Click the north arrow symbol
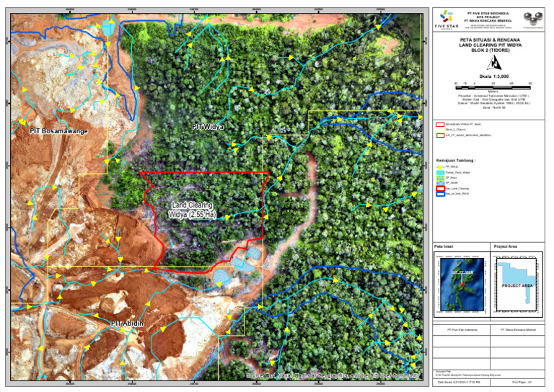This screenshot has width=554, height=392. click(x=494, y=63)
